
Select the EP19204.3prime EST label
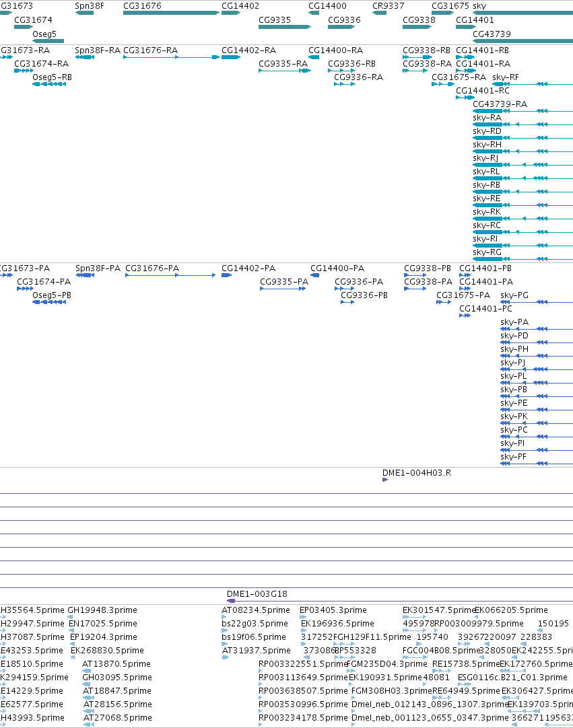pyautogui.click(x=104, y=637)
